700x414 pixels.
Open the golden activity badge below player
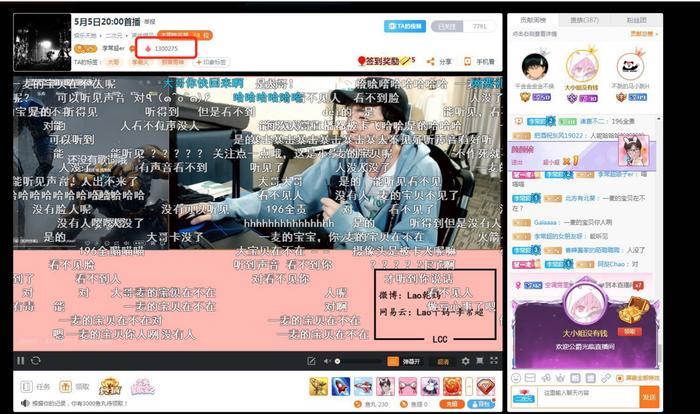[x=110, y=387]
